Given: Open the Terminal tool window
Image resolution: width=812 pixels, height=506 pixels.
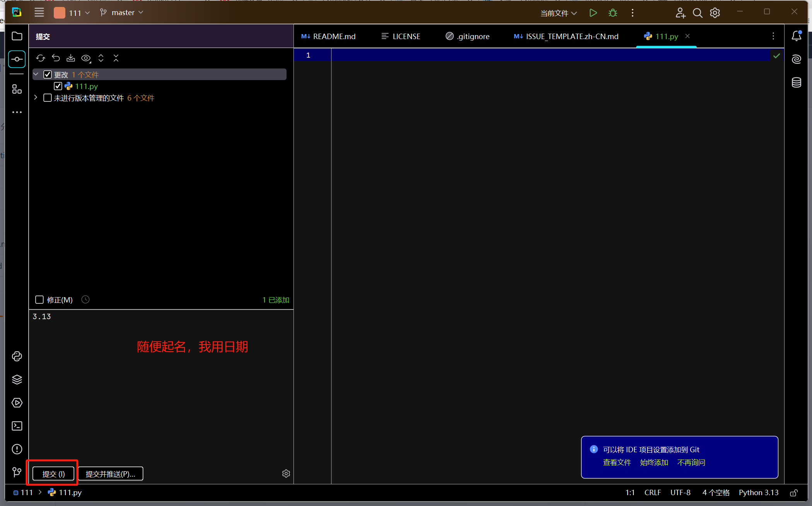Looking at the screenshot, I should pyautogui.click(x=17, y=426).
